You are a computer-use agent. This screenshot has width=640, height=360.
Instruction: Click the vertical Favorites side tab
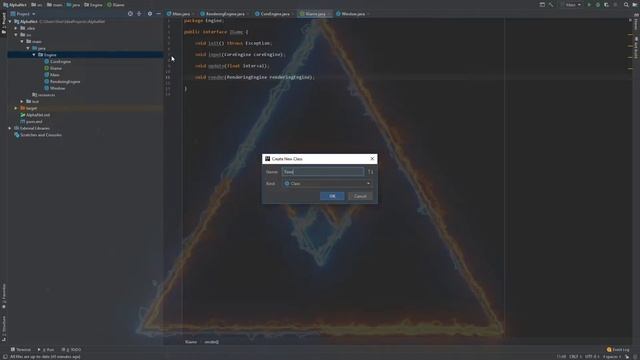pyautogui.click(x=4, y=296)
